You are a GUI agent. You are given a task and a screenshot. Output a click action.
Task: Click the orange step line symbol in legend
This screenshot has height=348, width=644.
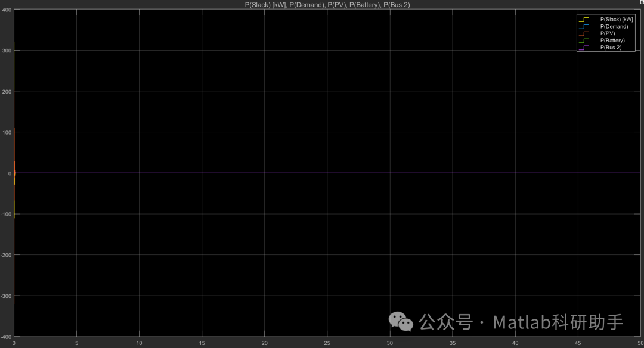click(x=584, y=33)
